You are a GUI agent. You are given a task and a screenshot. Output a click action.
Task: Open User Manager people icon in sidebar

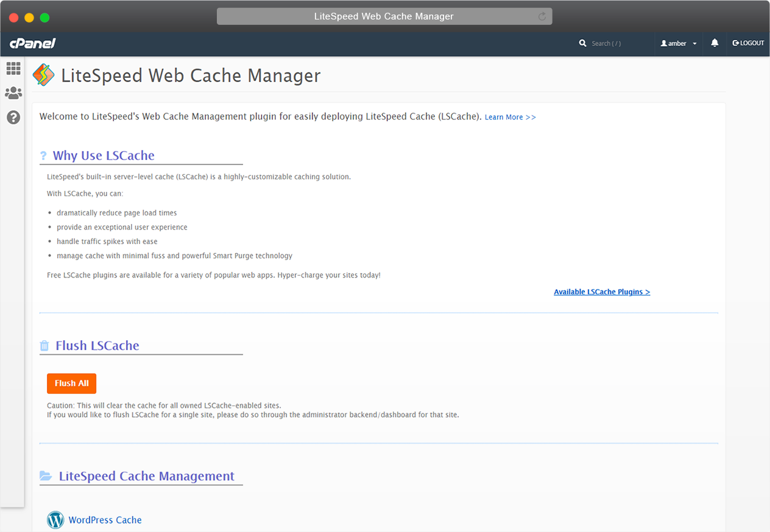pyautogui.click(x=13, y=93)
